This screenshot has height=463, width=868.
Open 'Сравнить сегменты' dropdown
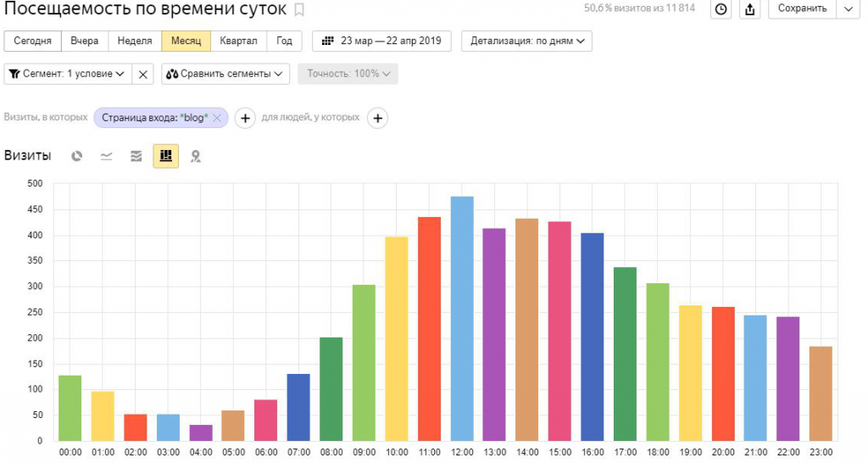click(x=225, y=74)
